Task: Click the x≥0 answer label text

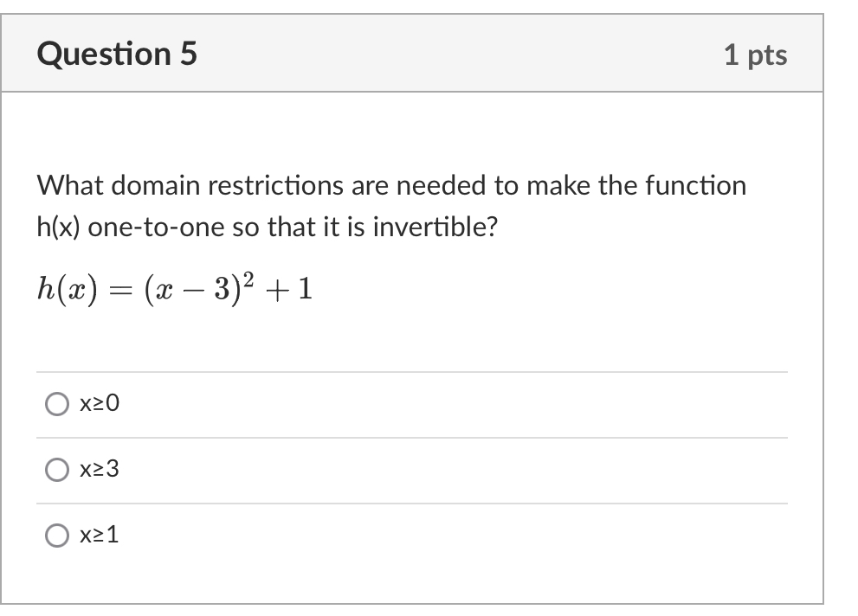Action: point(99,403)
